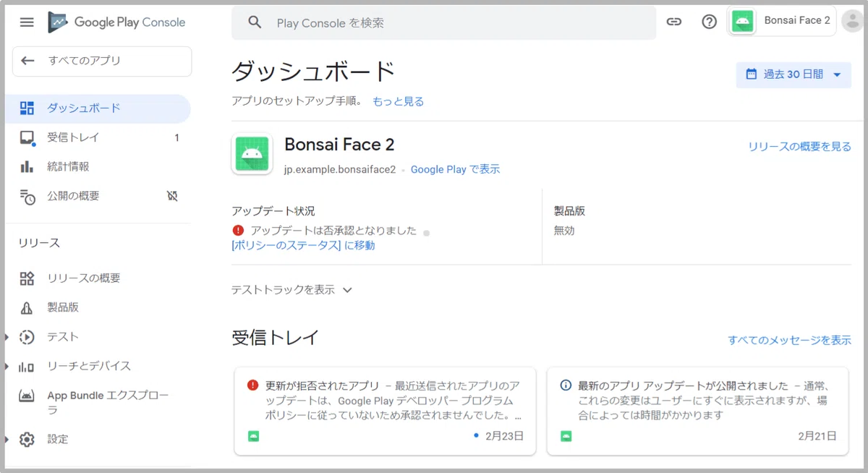Click calendar icon in 過去 30 日間 selector

752,74
